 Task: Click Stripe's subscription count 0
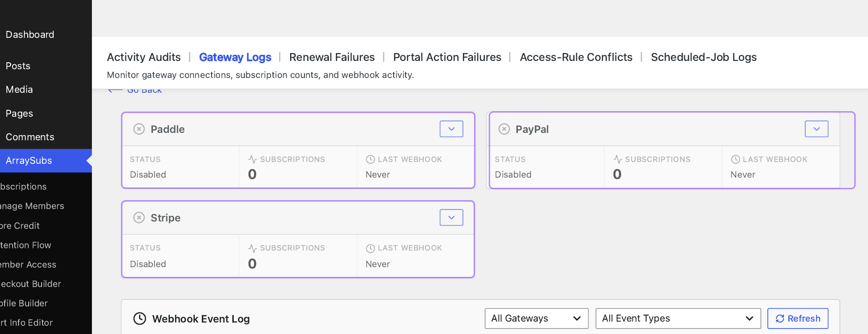click(252, 263)
